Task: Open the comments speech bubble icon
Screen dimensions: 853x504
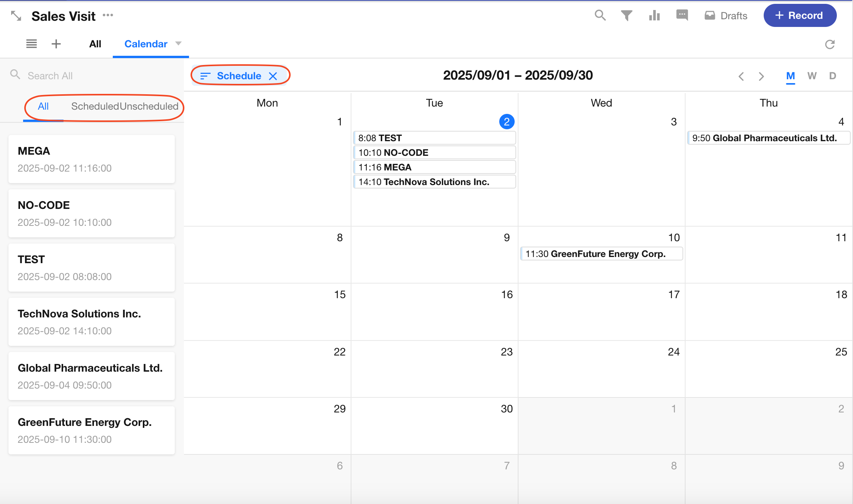Action: pos(682,15)
